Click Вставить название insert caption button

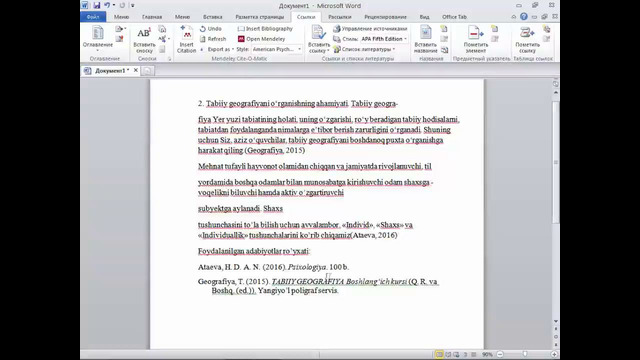[425, 40]
